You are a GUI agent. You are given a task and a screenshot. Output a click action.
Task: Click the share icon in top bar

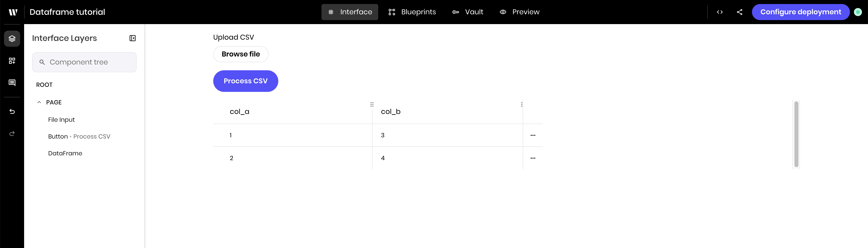[x=740, y=12]
